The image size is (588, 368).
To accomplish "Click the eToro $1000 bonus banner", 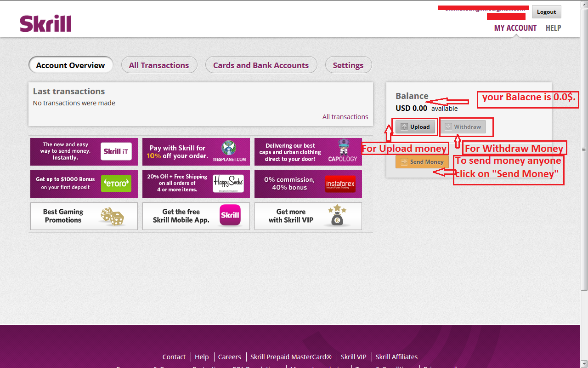I will 84,184.
